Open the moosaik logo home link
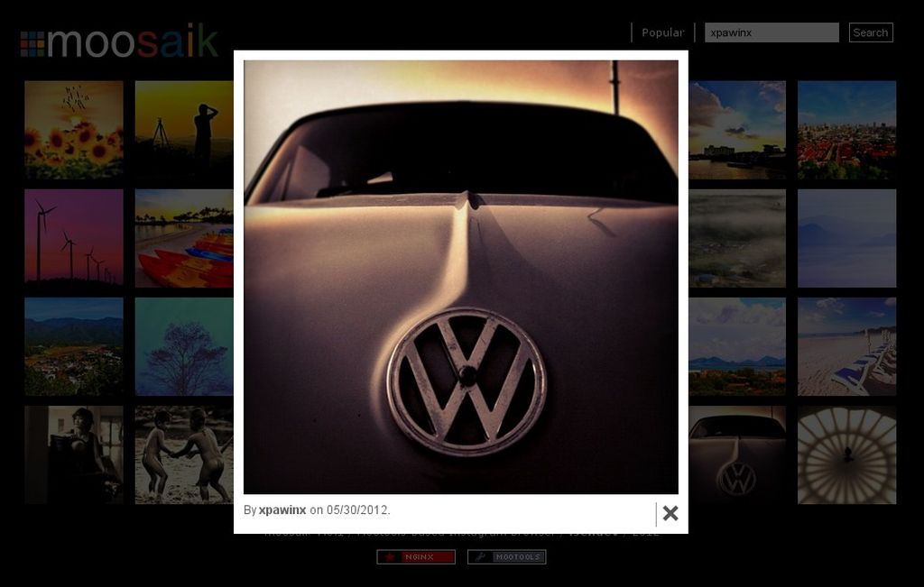 (x=120, y=41)
